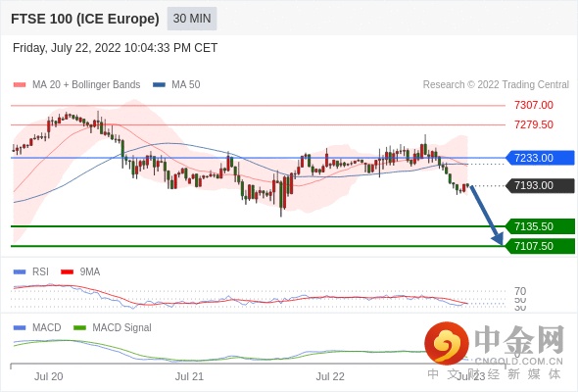
Task: Click the MACD legend label
Action: (x=46, y=328)
